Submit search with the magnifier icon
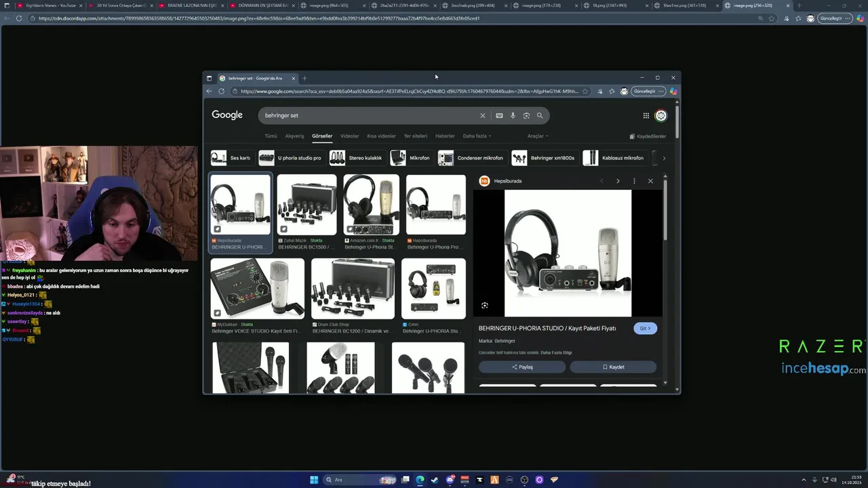Image resolution: width=868 pixels, height=488 pixels. (x=540, y=115)
